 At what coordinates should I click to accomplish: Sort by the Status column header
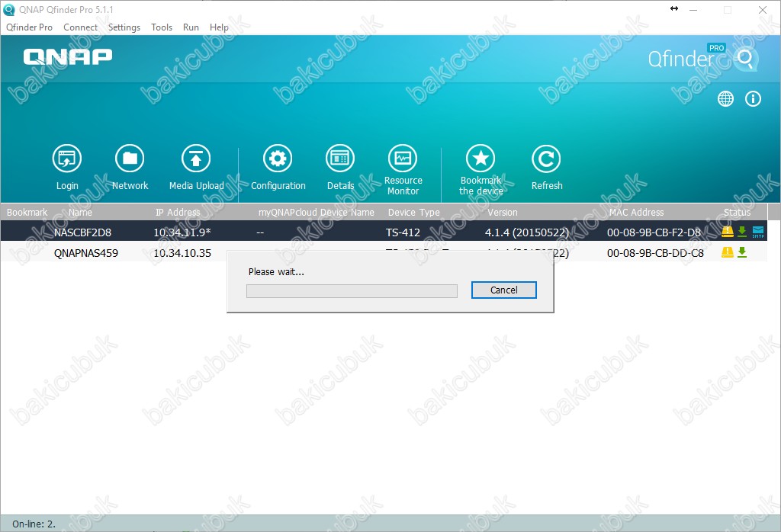[738, 212]
